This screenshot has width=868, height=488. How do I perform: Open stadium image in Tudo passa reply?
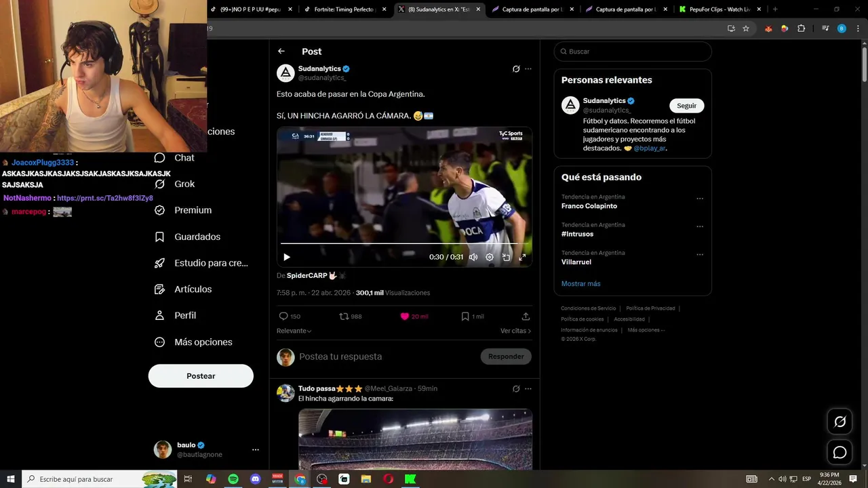415,439
